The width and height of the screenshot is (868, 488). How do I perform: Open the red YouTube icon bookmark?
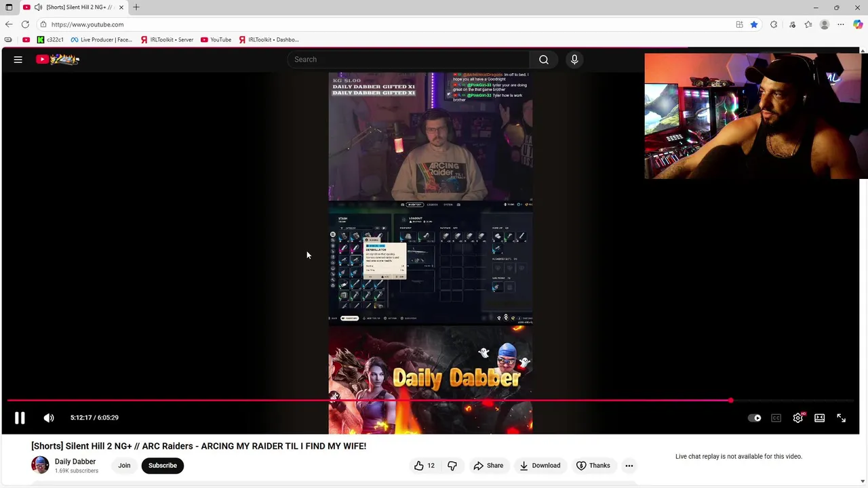click(26, 40)
